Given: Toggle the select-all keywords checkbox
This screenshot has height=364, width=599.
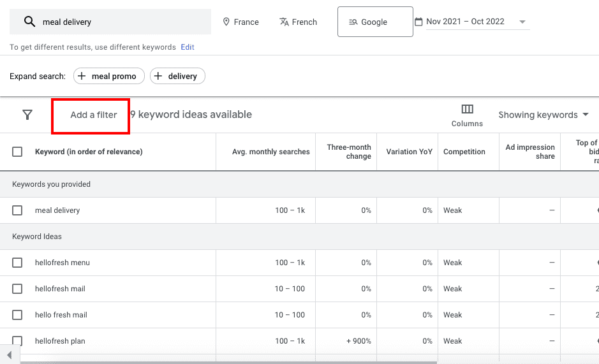Looking at the screenshot, I should (17, 152).
